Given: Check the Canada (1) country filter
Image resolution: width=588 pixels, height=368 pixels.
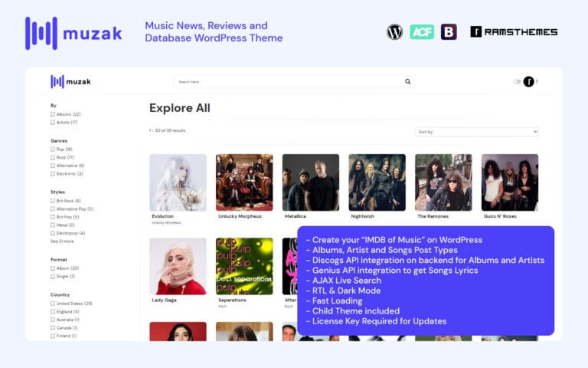Looking at the screenshot, I should coord(53,328).
